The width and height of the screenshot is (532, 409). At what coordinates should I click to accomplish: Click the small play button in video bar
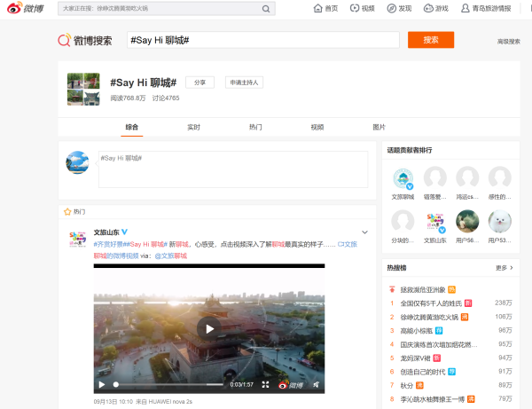coord(102,384)
